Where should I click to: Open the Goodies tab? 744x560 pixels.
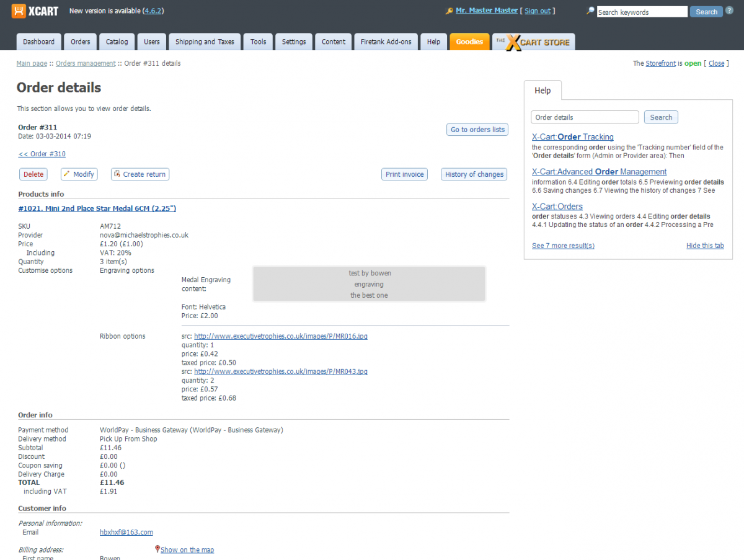tap(469, 42)
